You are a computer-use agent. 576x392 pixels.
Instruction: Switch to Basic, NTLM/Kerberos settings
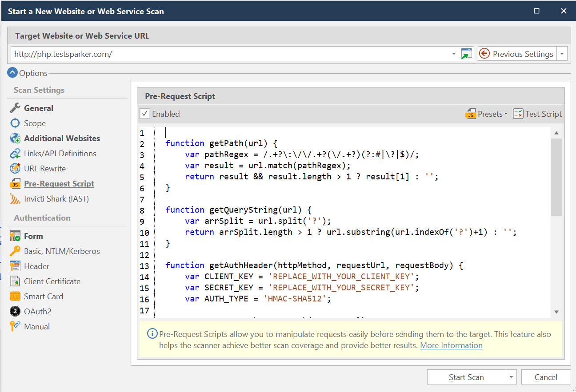coord(62,251)
